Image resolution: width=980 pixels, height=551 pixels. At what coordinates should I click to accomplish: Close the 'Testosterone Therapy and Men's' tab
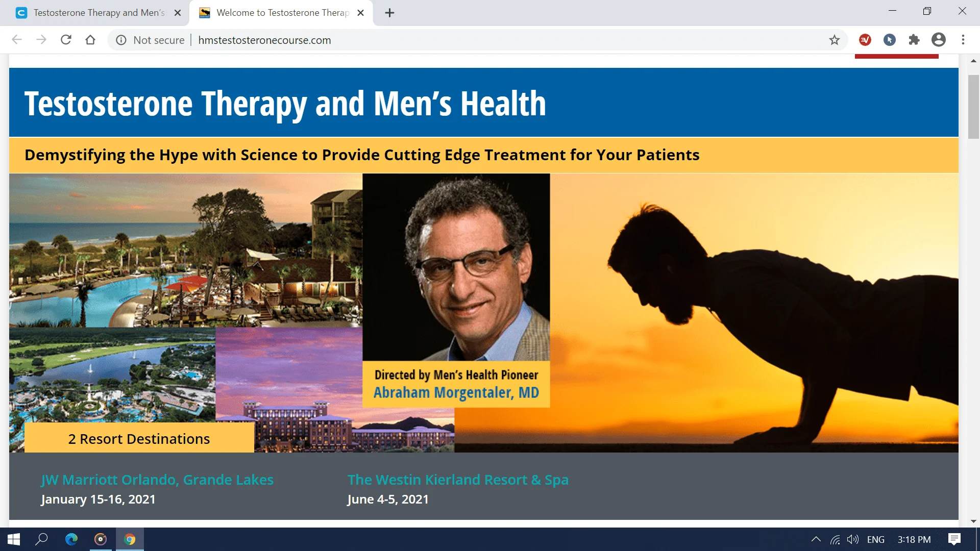(178, 13)
